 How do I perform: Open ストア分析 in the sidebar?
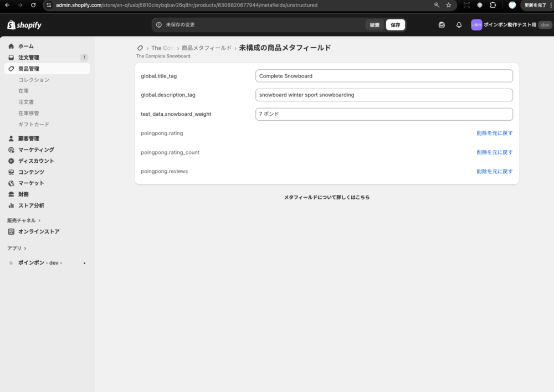click(x=31, y=205)
